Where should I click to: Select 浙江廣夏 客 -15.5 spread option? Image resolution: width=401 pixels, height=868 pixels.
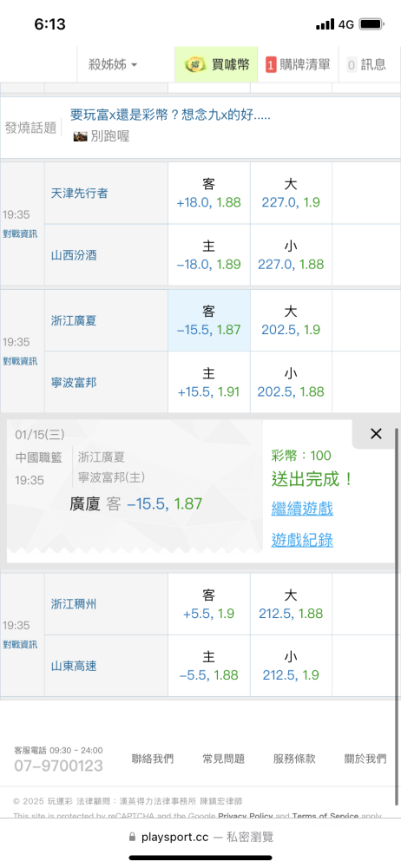(209, 320)
